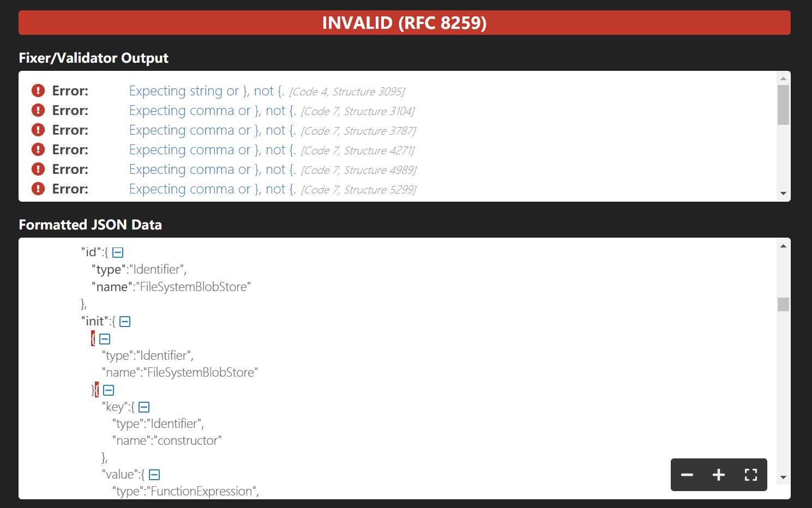This screenshot has width=812, height=508.
Task: Collapse the highlighted object after "init"
Action: coord(104,338)
